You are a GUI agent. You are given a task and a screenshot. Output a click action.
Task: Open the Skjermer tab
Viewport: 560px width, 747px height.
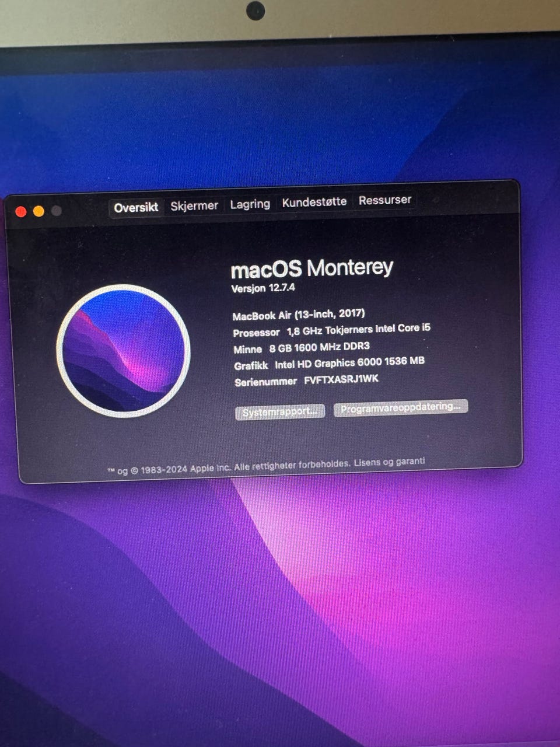194,205
